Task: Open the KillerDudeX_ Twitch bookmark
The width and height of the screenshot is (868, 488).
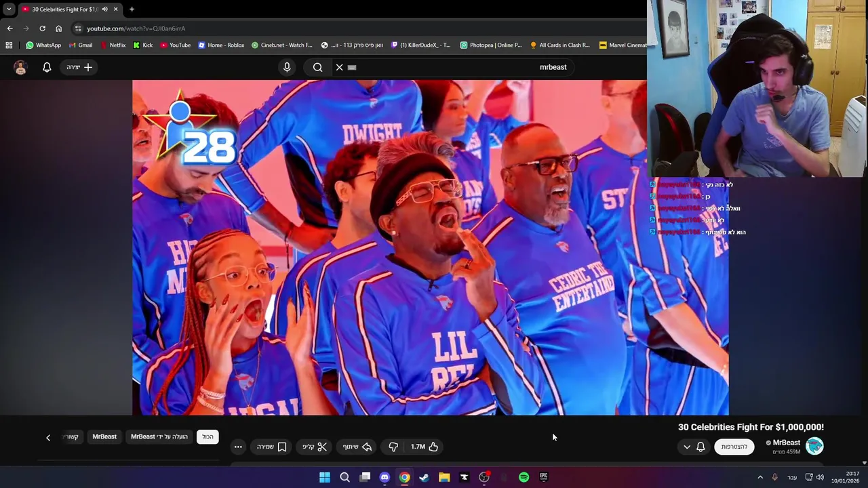Action: [420, 45]
